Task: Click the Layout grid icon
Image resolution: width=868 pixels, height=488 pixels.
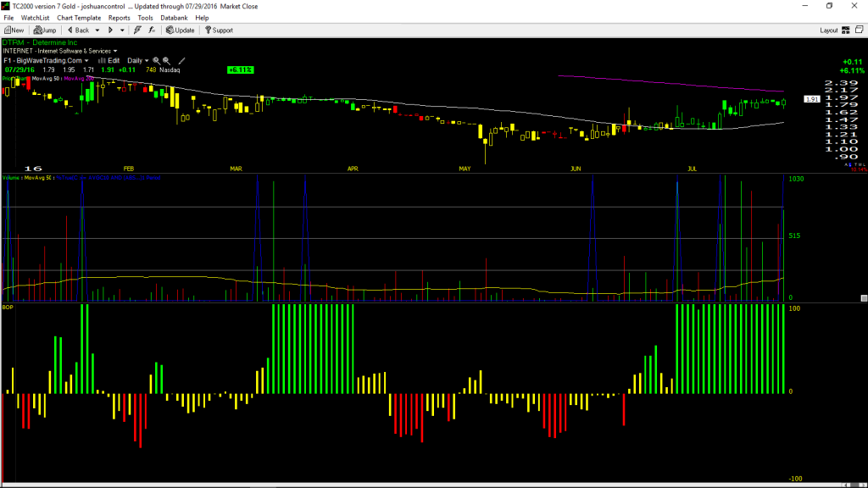Action: (846, 30)
